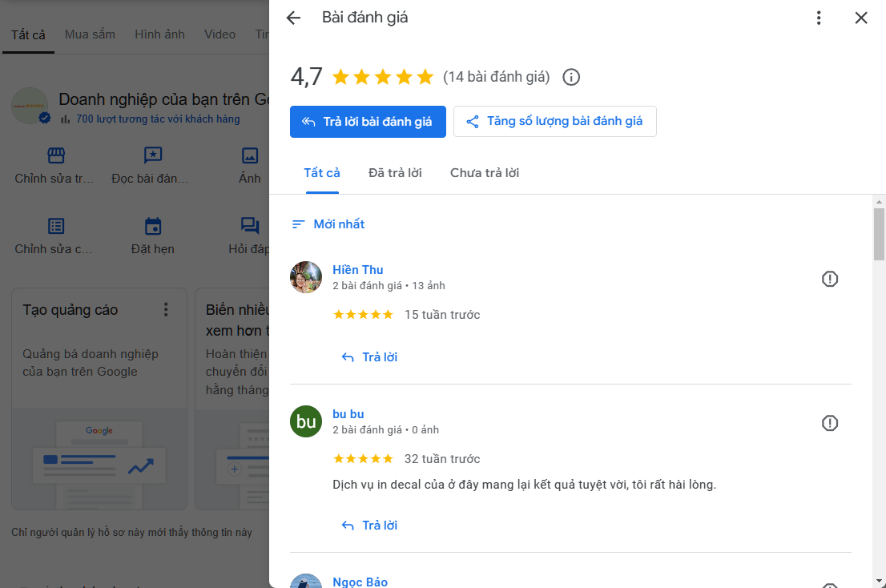The image size is (886, 588).
Task: Click the reviews scrollbar up arrow
Action: click(x=879, y=202)
